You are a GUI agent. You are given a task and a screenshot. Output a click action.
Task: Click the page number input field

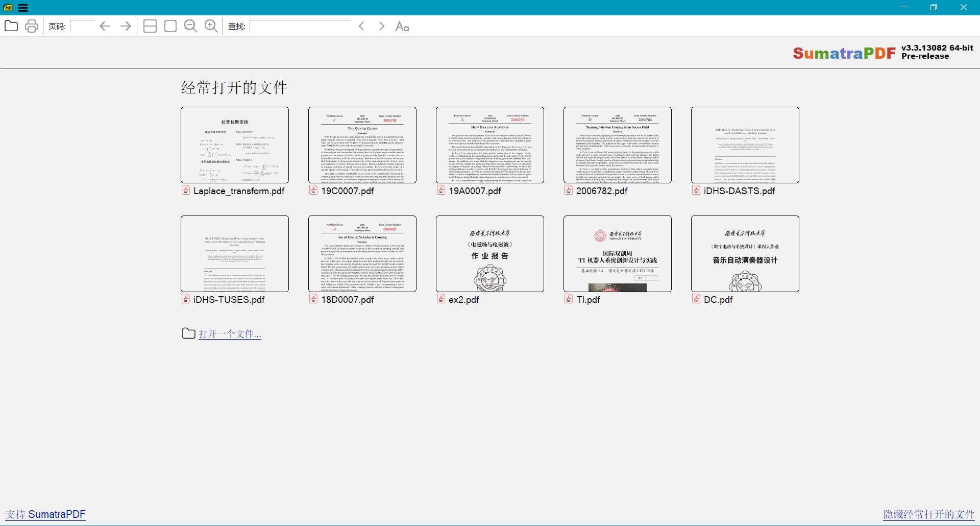point(83,26)
